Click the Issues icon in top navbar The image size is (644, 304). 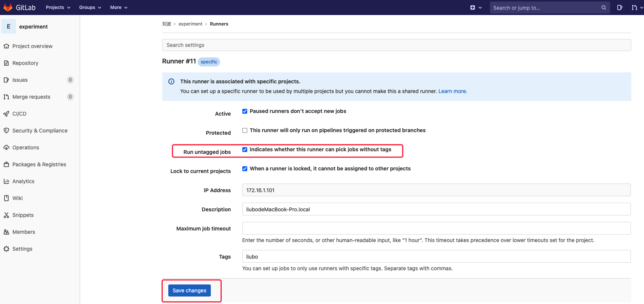[x=620, y=8]
